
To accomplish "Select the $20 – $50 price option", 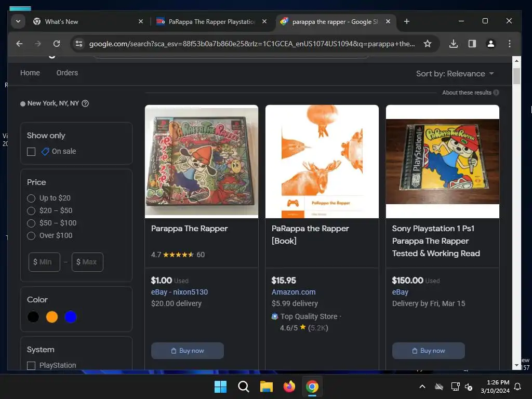I will [31, 211].
